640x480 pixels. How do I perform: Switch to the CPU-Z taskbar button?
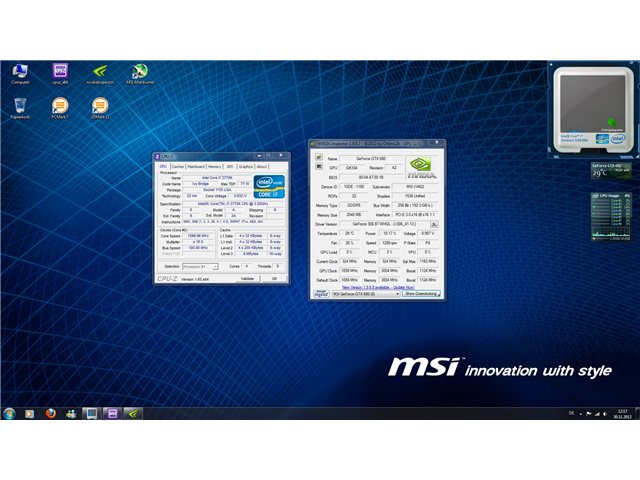[x=112, y=413]
